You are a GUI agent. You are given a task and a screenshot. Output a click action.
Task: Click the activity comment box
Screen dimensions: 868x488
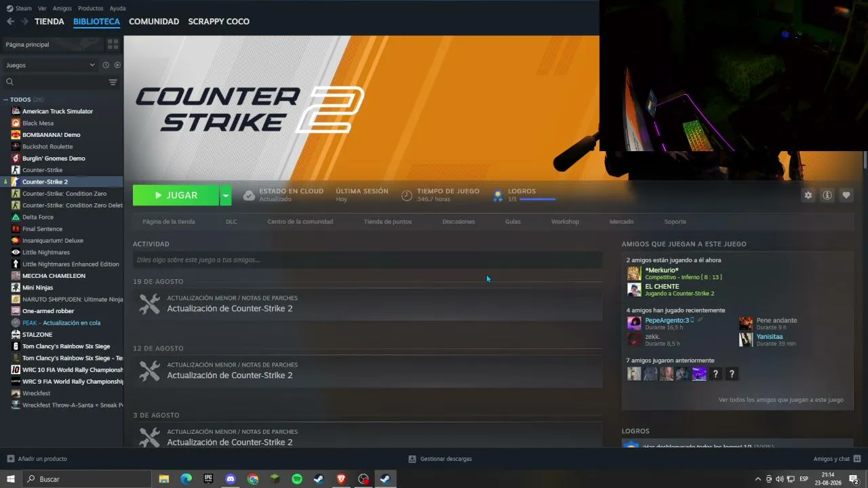tap(368, 260)
